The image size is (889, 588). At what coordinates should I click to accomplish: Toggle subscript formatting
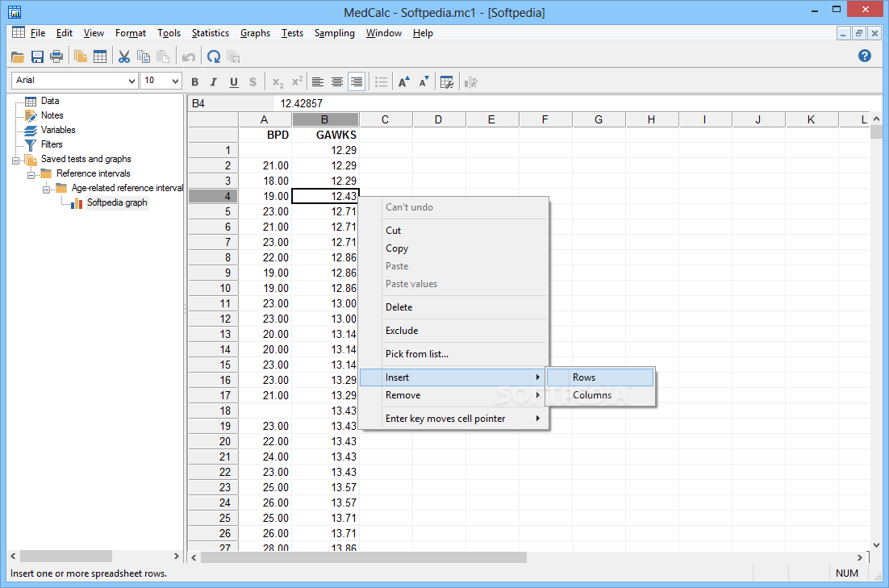(x=278, y=82)
